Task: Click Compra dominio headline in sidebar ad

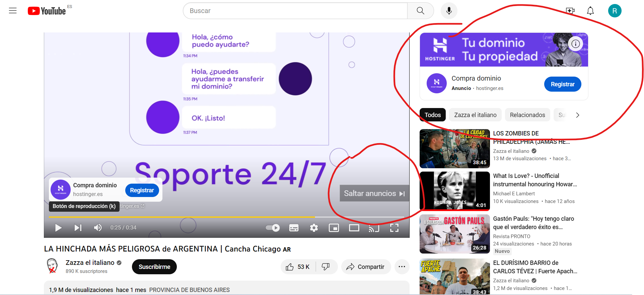Action: tap(476, 78)
